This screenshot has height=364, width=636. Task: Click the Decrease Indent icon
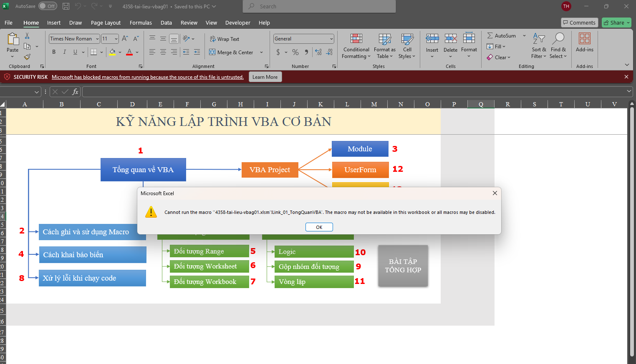pyautogui.click(x=186, y=52)
